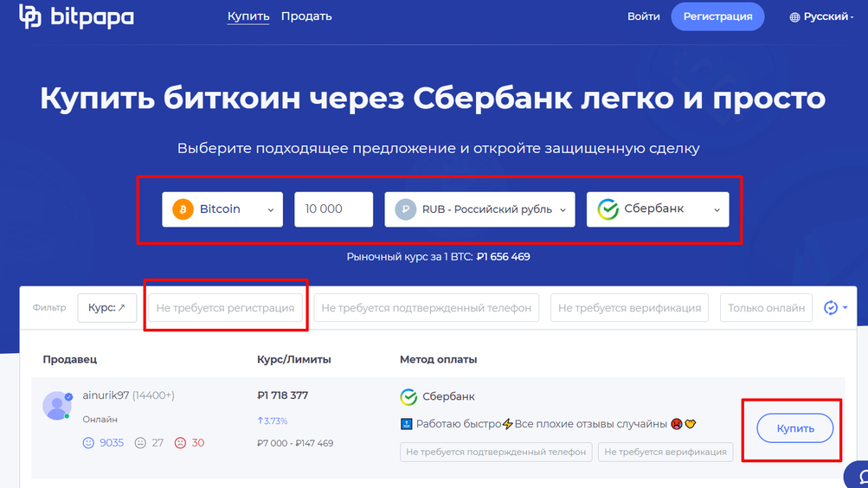Screen dimensions: 868x488
Task: Click the Регистрация button
Action: (x=717, y=16)
